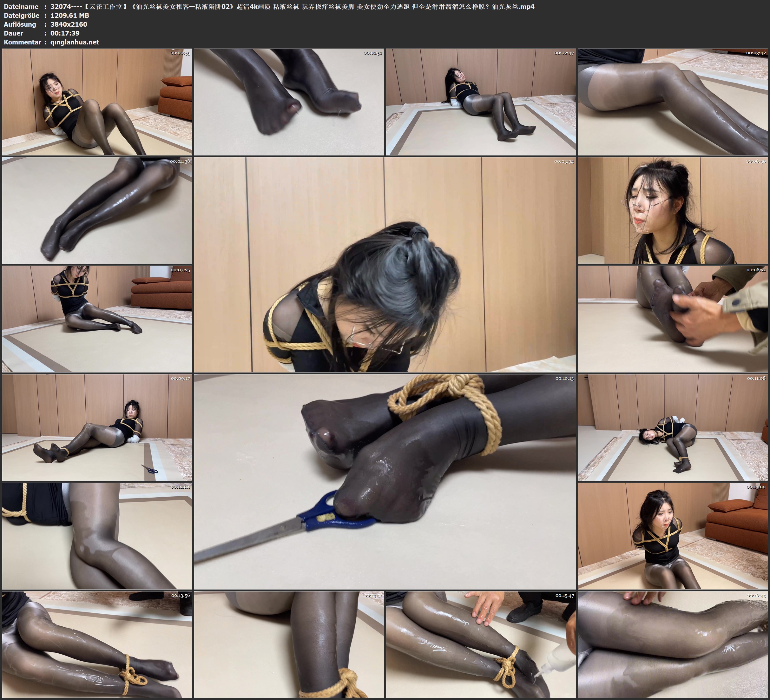This screenshot has width=770, height=700.
Task: Open the frame stamped 00:12:04
Action: pos(97,536)
